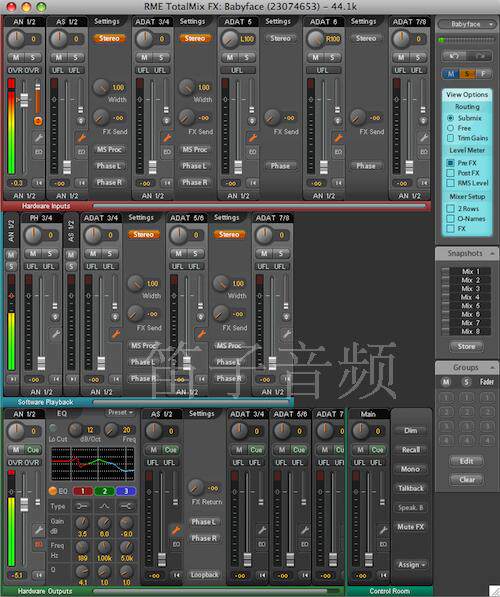Collapse the Snapshots panel arrow
The image size is (500, 597).
pyautogui.click(x=492, y=253)
